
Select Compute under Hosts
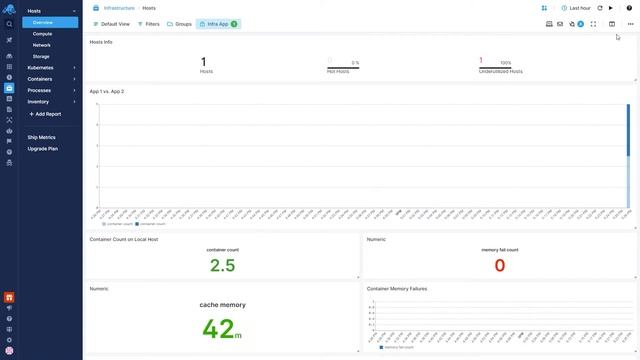tap(42, 34)
